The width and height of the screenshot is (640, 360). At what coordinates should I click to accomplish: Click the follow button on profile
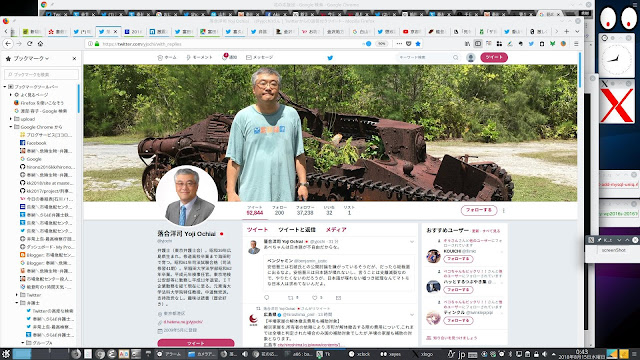pyautogui.click(x=479, y=210)
